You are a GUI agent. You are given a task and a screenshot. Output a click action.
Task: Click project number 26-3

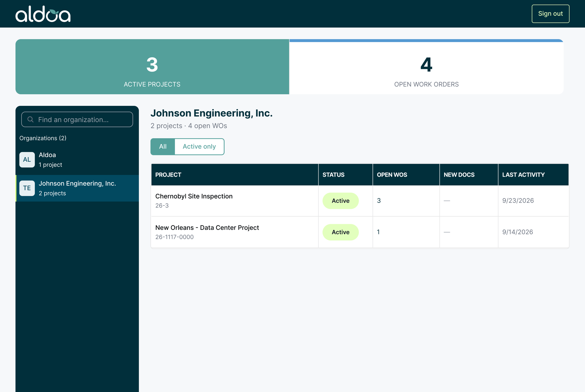[162, 206]
